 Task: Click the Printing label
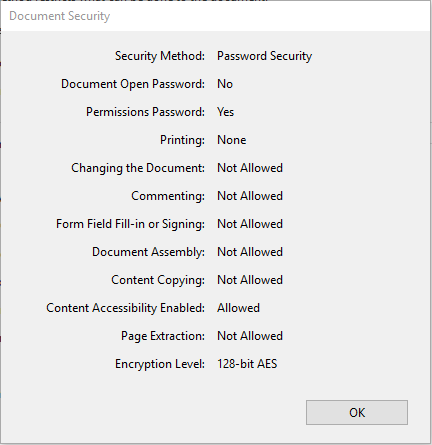(x=182, y=140)
